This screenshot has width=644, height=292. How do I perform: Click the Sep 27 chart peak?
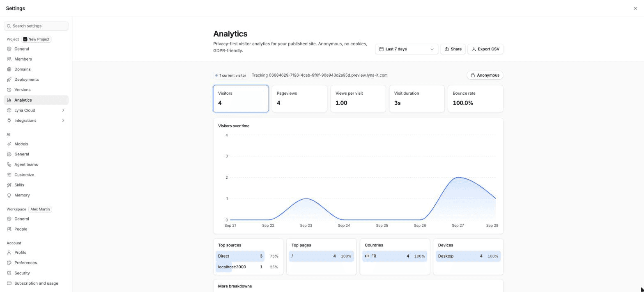(x=458, y=178)
